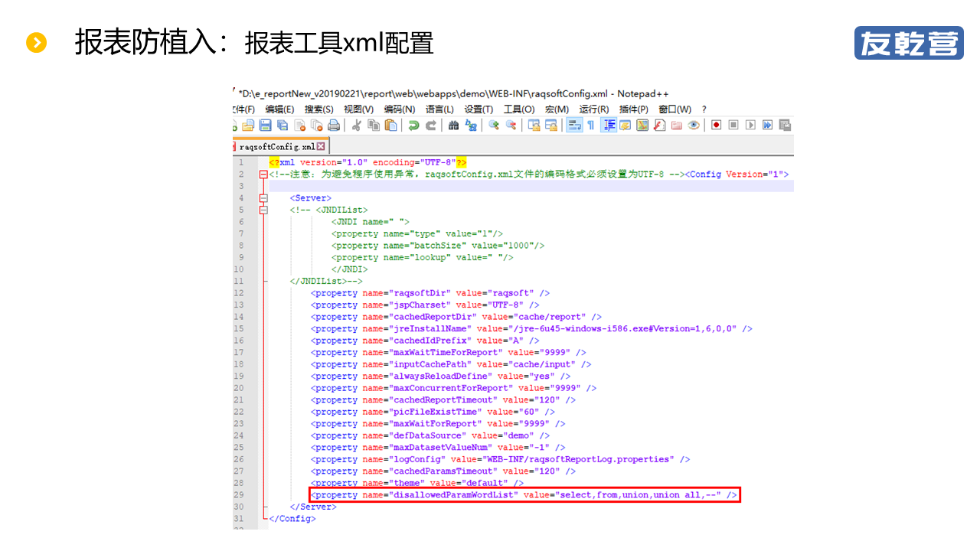Open the 宏(M) menu
This screenshot has width=980, height=551.
pyautogui.click(x=557, y=109)
